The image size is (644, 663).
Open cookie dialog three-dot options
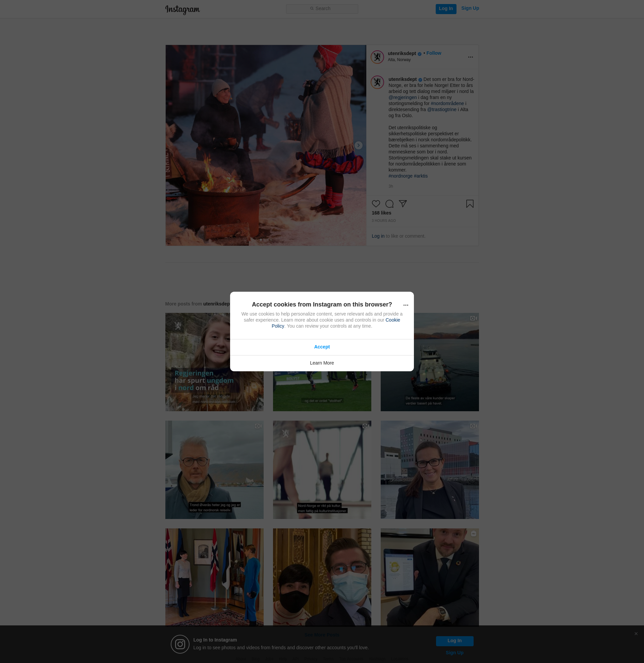(406, 305)
